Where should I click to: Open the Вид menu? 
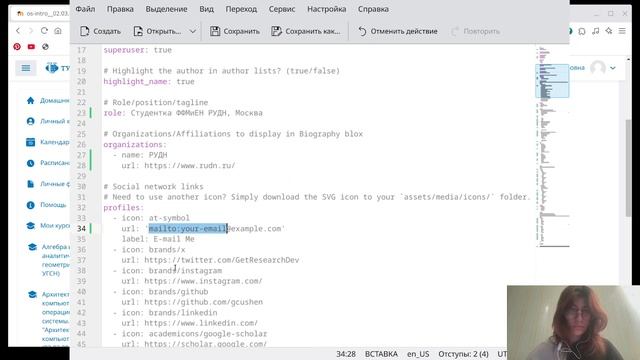point(207,9)
